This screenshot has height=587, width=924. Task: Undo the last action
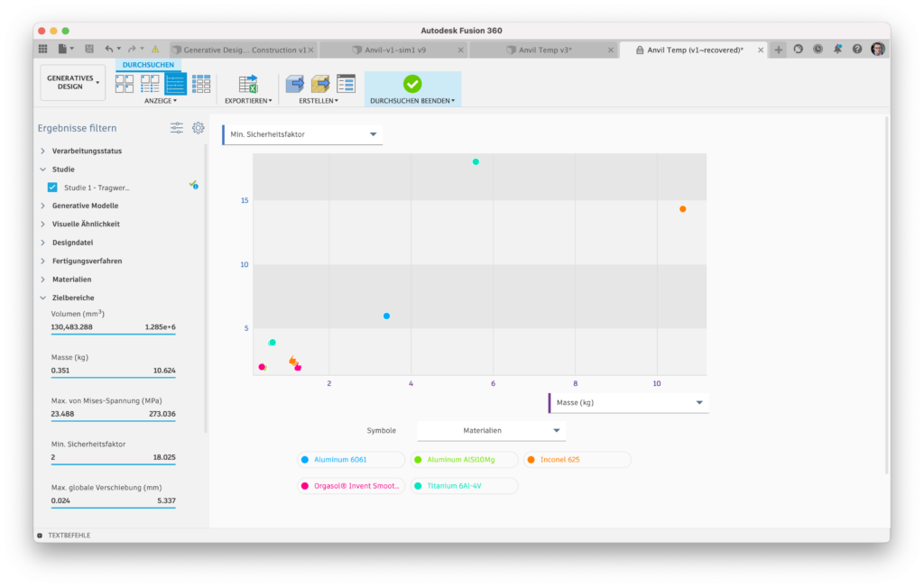click(109, 50)
